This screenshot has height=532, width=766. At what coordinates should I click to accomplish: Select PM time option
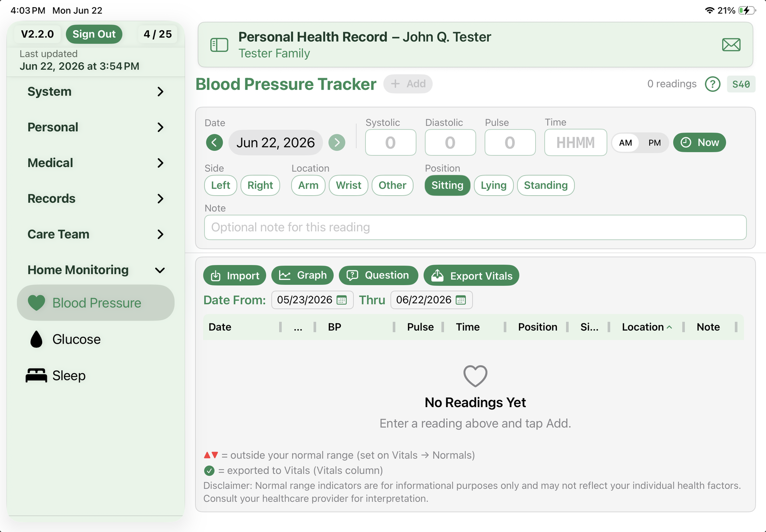pyautogui.click(x=654, y=143)
